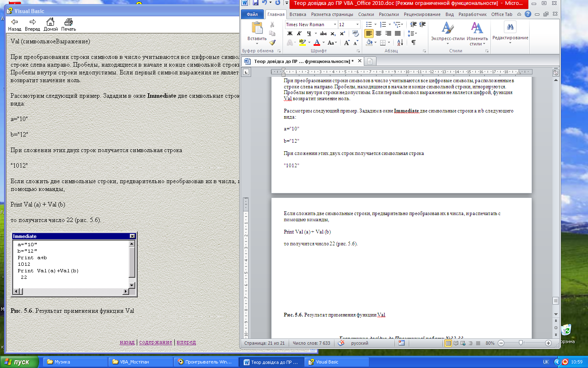
Task: Adjust the zoom slider handle in Word
Action: pyautogui.click(x=521, y=343)
